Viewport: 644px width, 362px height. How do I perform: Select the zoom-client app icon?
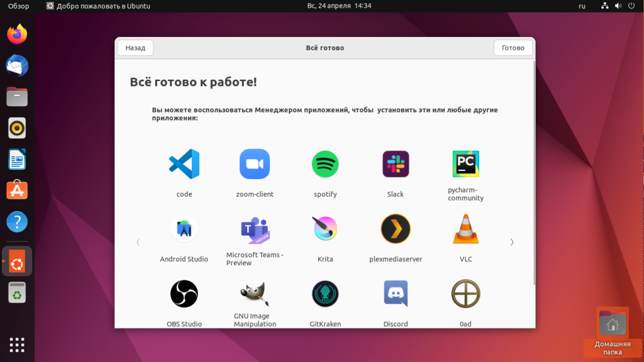(x=255, y=164)
